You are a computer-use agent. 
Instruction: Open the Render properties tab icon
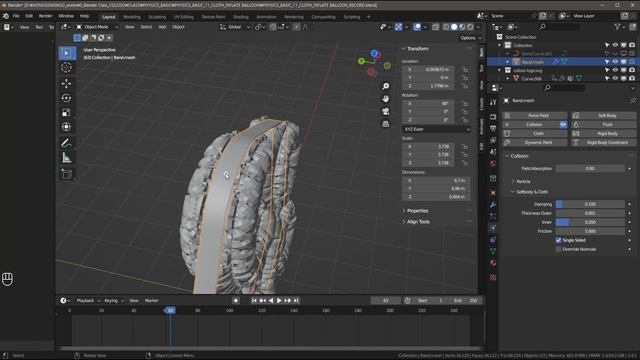pyautogui.click(x=493, y=117)
